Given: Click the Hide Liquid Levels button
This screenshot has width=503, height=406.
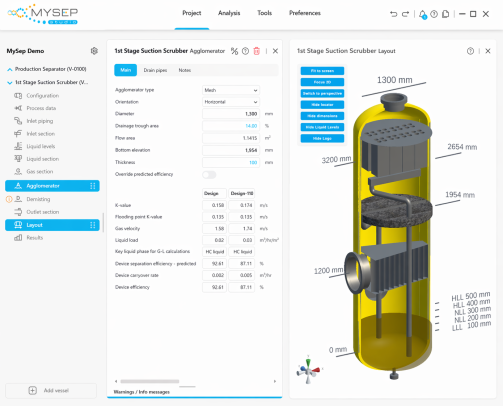Looking at the screenshot, I should [322, 127].
